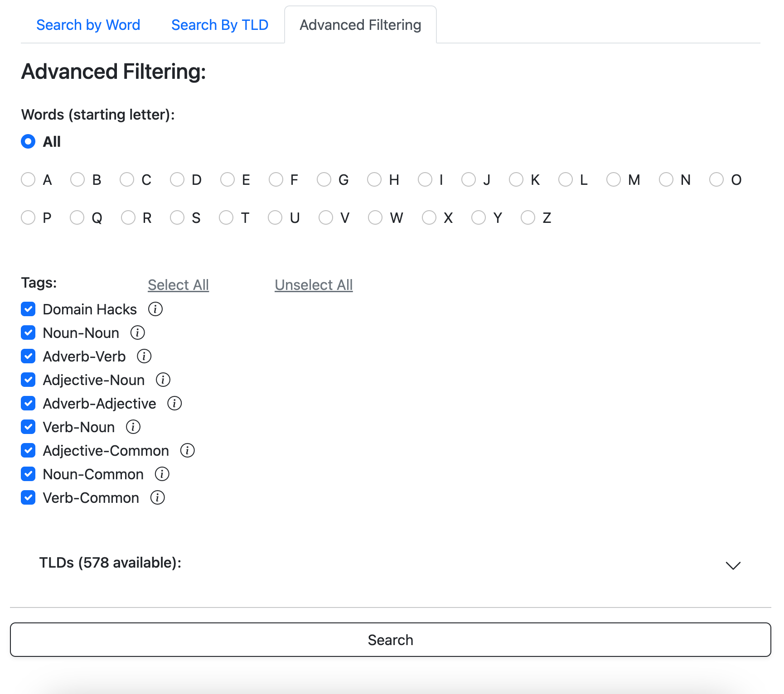Select the Advanced Filtering tab
Image resolution: width=784 pixels, height=694 pixels.
click(360, 25)
